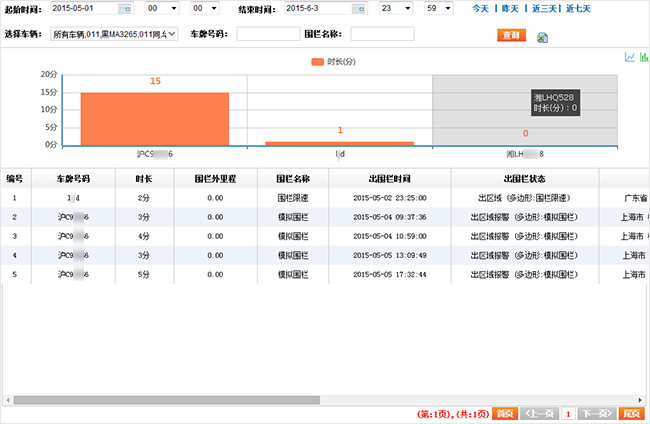Select the row with time 2015-05-02 23:25:00
The width and height of the screenshot is (650, 424).
tap(325, 198)
